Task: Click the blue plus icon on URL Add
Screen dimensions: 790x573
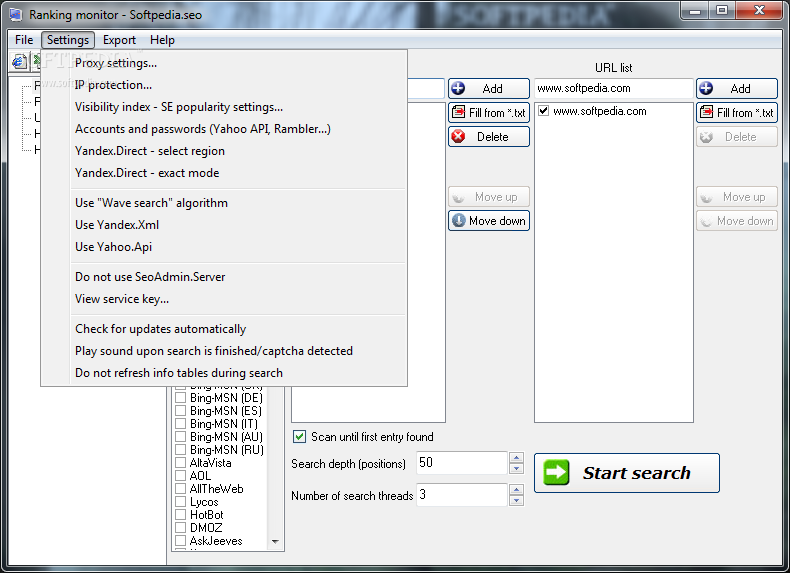Action: coord(706,89)
